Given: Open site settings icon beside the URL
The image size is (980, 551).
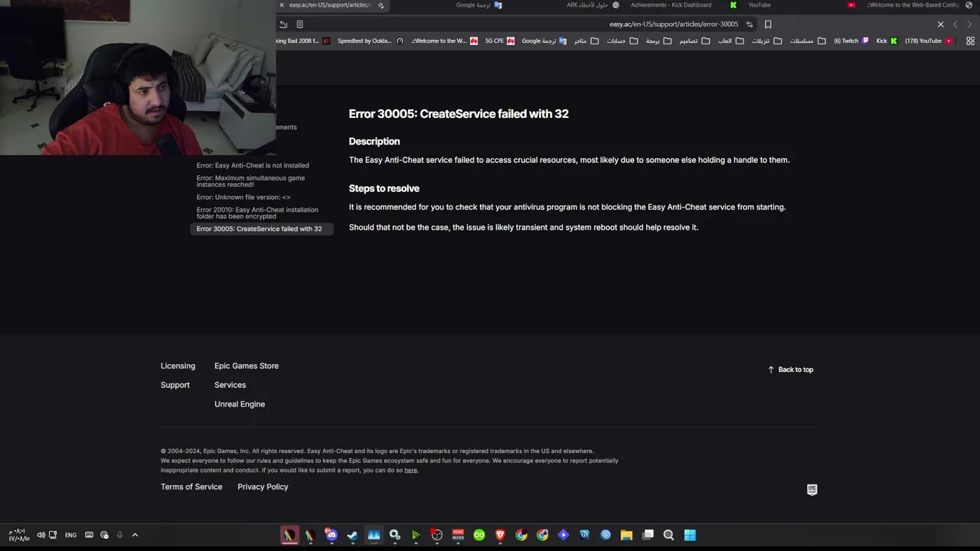Looking at the screenshot, I should coord(750,24).
